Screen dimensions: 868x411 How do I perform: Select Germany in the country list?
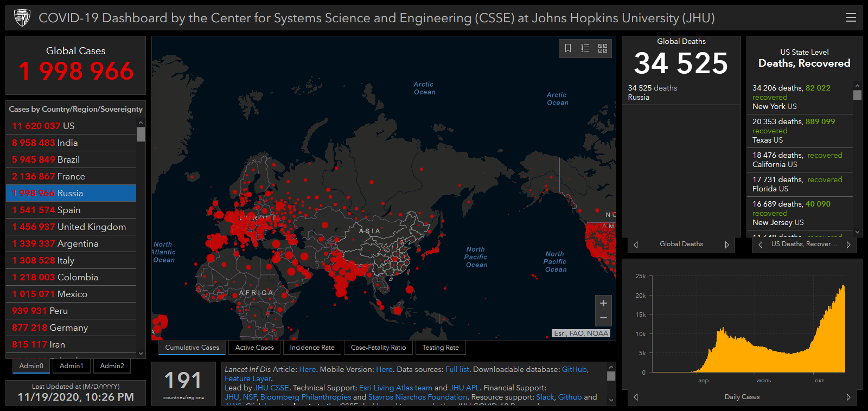point(71,327)
